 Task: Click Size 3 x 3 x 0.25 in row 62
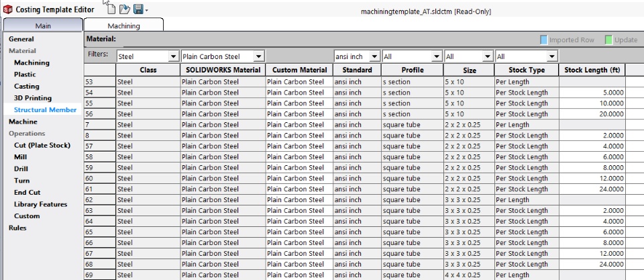[x=469, y=200]
